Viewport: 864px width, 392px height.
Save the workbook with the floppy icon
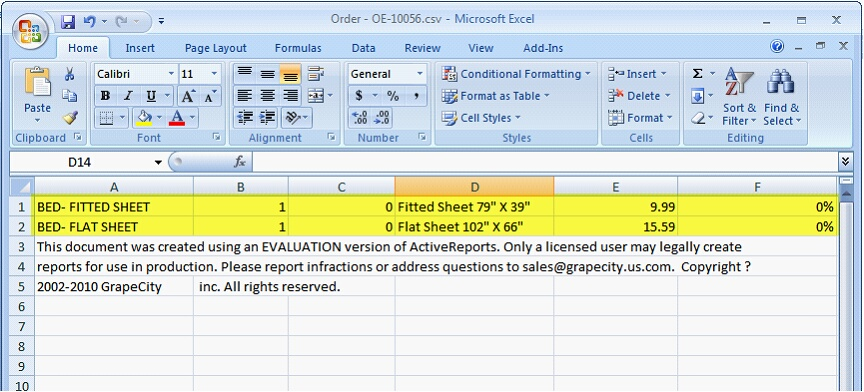(x=68, y=22)
